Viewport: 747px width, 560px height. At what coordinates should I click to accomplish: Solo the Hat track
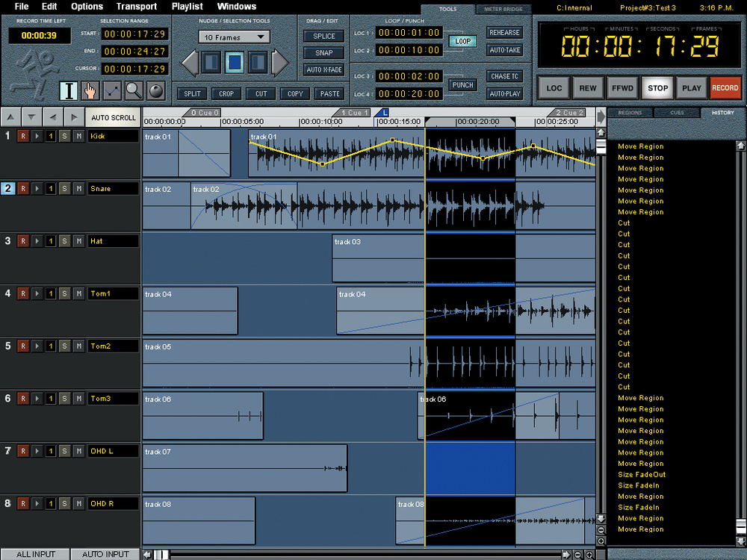[x=64, y=241]
